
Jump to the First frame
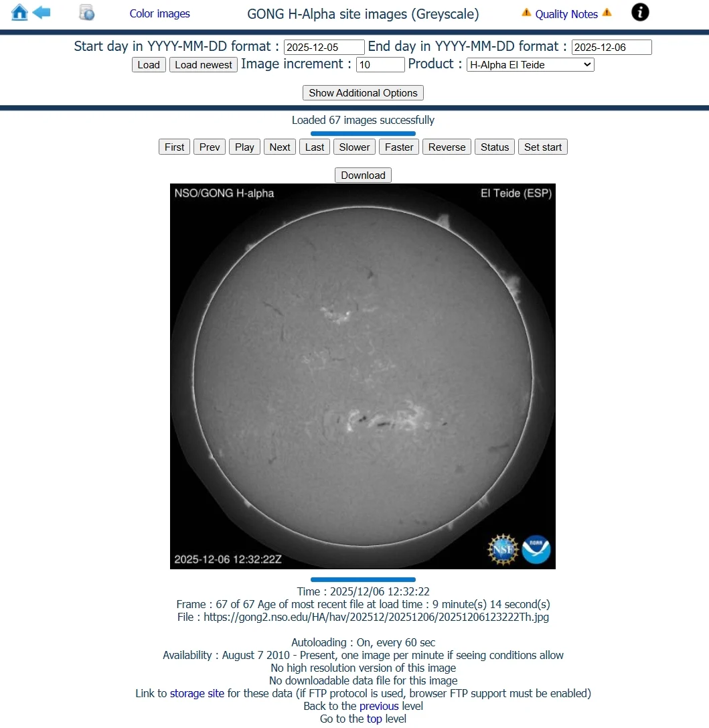(x=174, y=147)
